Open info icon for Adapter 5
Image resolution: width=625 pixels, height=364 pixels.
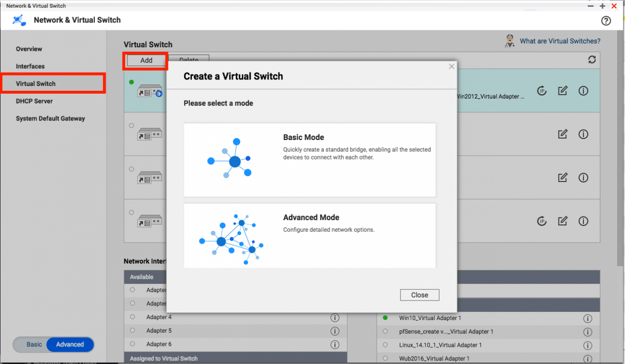(x=334, y=331)
